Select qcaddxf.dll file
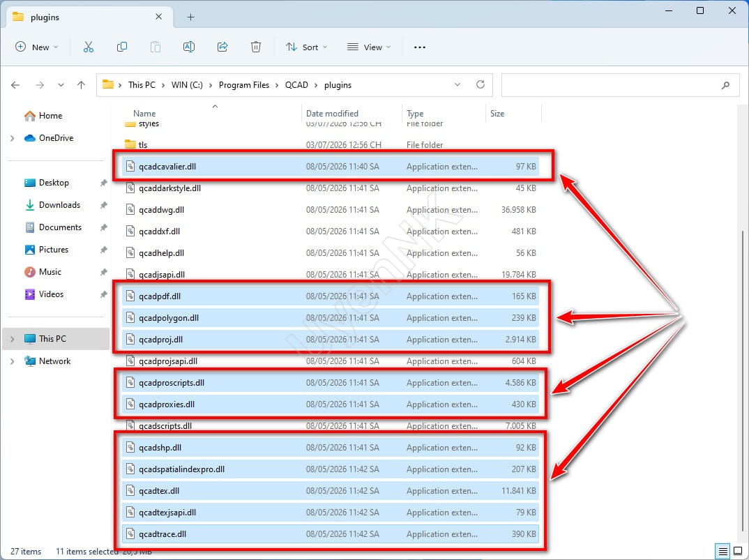This screenshot has width=749, height=560. point(330,232)
